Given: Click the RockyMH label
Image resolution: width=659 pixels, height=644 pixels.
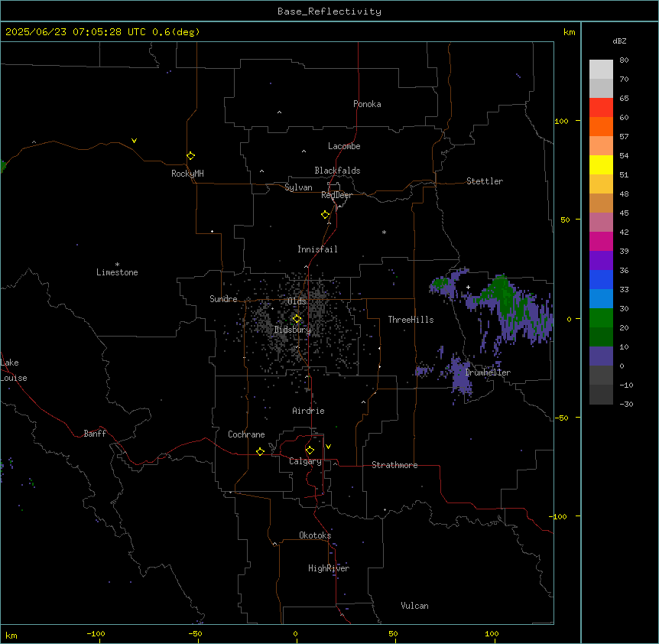Looking at the screenshot, I should pyautogui.click(x=187, y=174).
